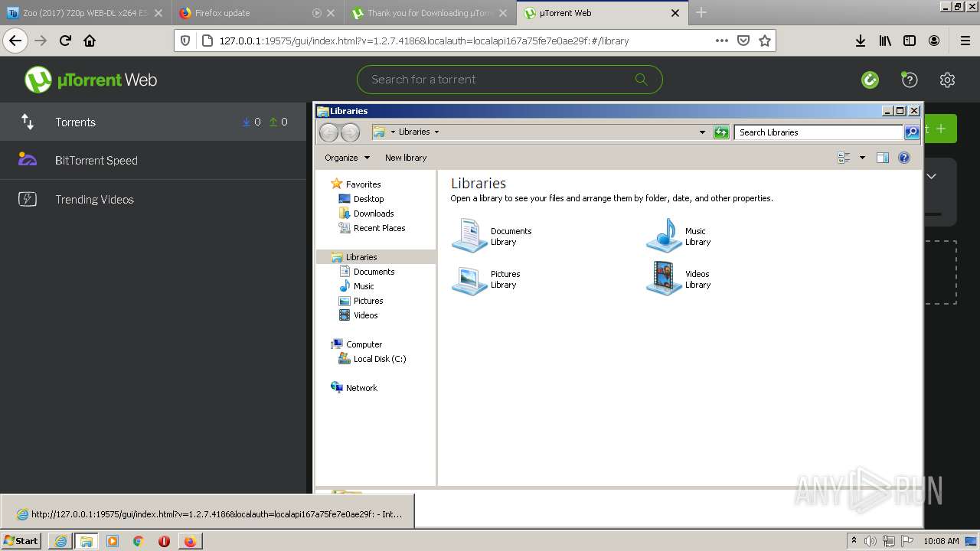Click Firefox back button
This screenshot has height=551, width=980.
pos(15,41)
